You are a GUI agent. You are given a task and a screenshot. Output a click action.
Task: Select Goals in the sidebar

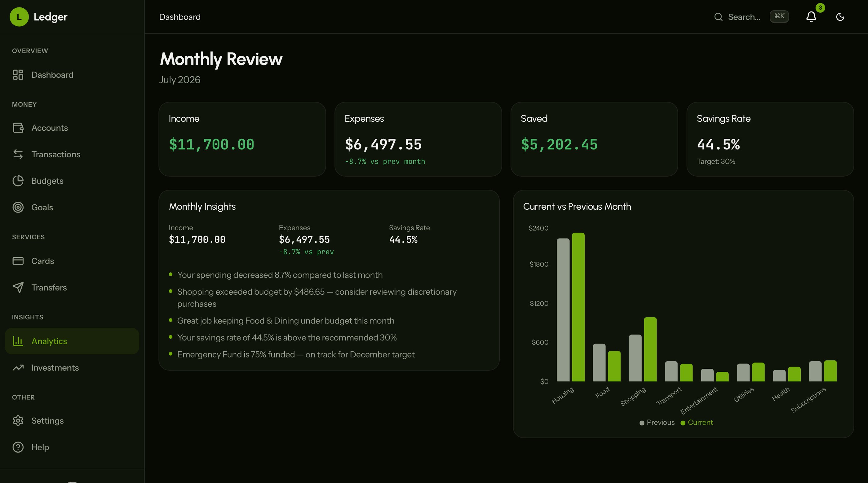pos(72,208)
